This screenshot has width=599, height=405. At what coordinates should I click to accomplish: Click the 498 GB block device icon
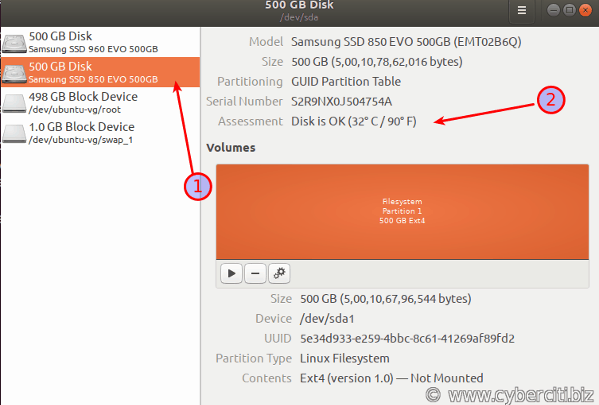point(14,103)
